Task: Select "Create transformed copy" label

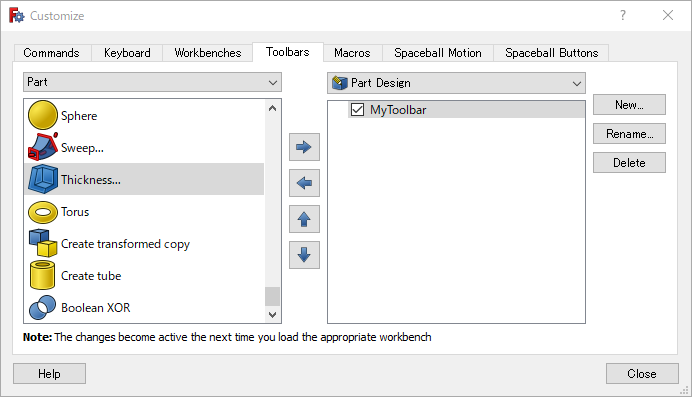Action: (125, 244)
